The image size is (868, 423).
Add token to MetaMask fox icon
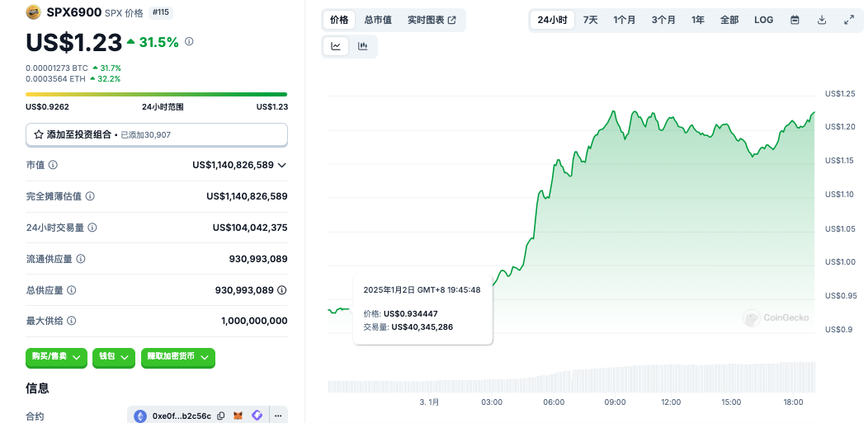[x=238, y=416]
